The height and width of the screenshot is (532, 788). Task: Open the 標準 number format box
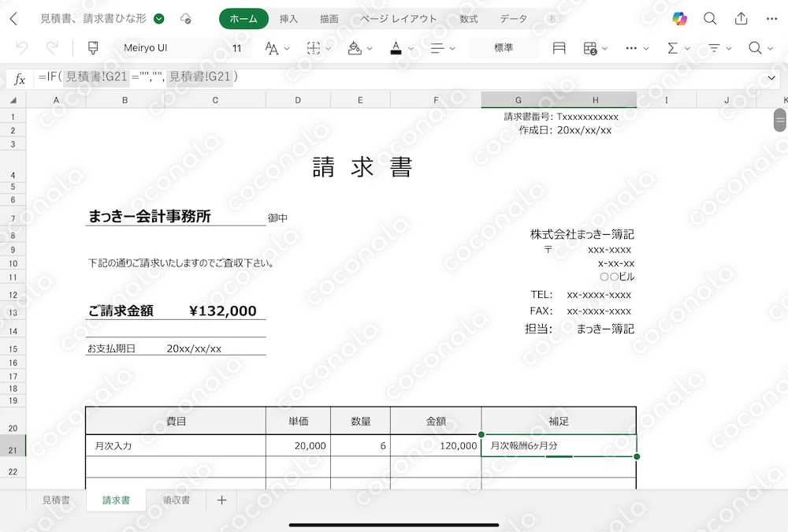click(x=504, y=48)
